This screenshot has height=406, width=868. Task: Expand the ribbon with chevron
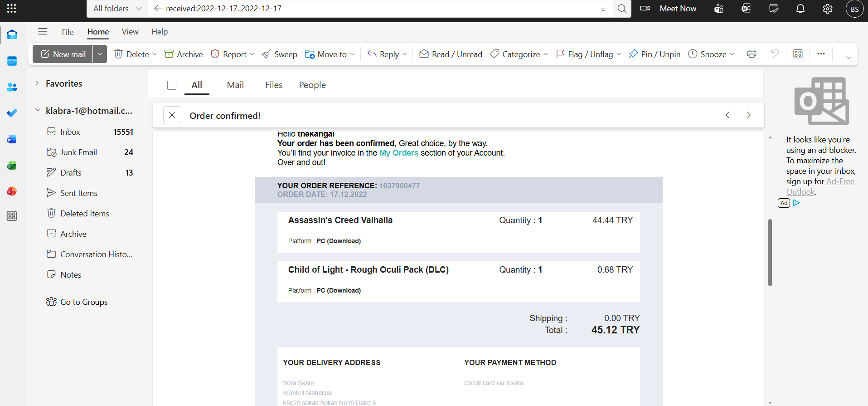[x=848, y=57]
